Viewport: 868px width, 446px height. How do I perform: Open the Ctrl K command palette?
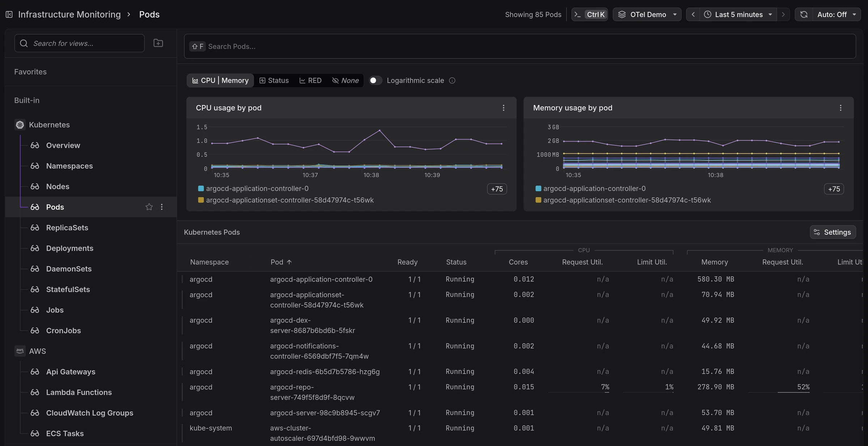(x=590, y=14)
